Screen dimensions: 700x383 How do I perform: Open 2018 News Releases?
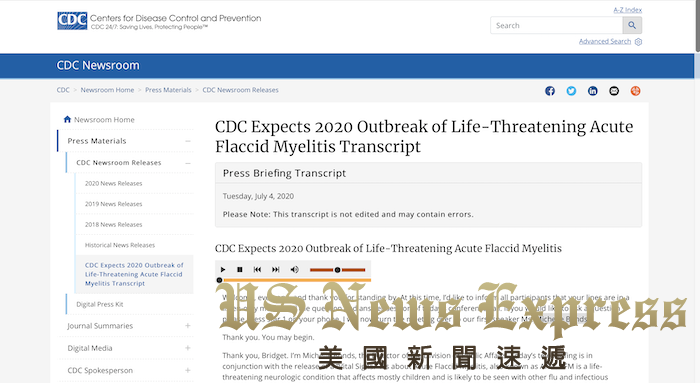click(x=113, y=225)
